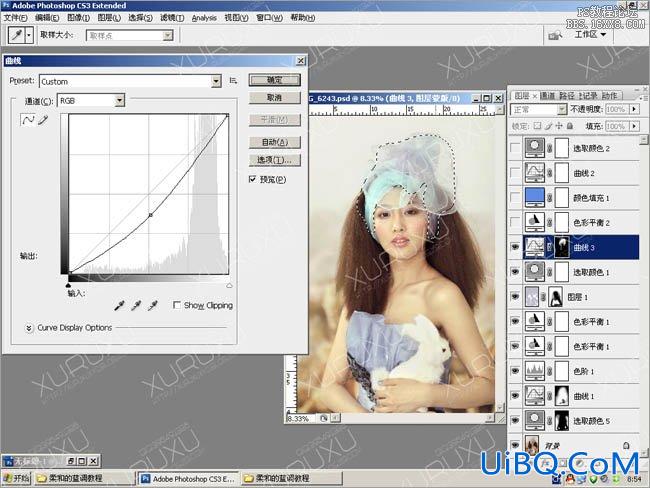Open the 图像(I) menu

pos(78,18)
